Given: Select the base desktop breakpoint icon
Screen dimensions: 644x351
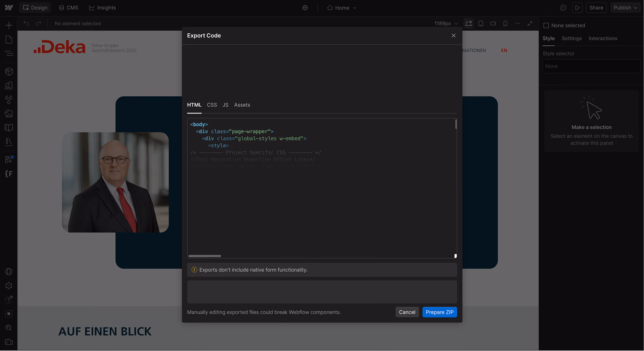Looking at the screenshot, I should pyautogui.click(x=469, y=23).
